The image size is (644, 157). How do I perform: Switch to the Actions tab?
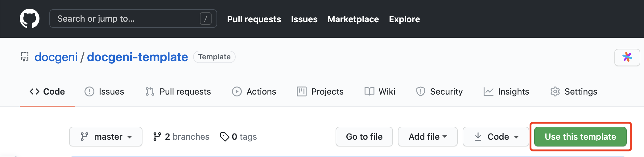[254, 91]
